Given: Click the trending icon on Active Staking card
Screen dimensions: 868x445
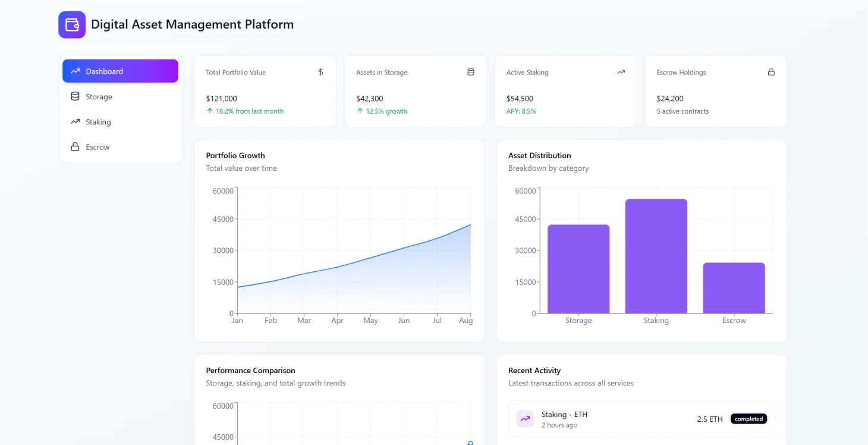Looking at the screenshot, I should (x=621, y=71).
